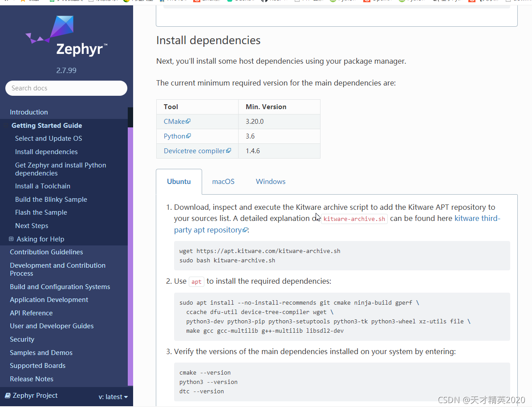Go to Install dependencies in sidebar
Image resolution: width=532 pixels, height=408 pixels.
coord(46,152)
